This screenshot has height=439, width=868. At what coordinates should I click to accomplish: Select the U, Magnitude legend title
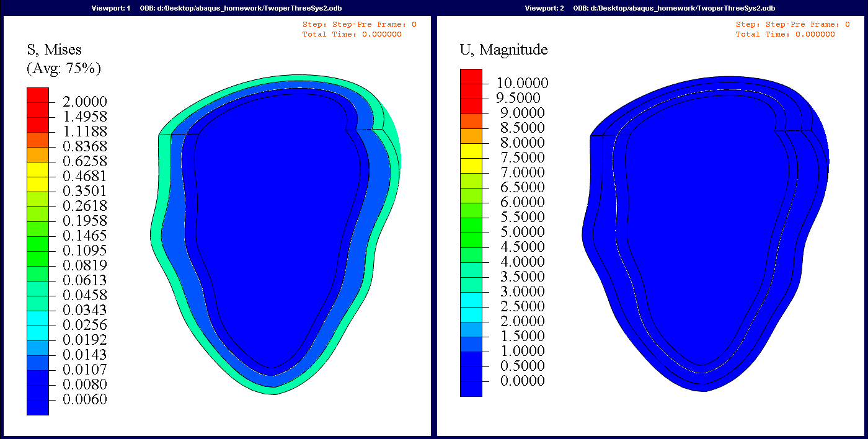503,50
